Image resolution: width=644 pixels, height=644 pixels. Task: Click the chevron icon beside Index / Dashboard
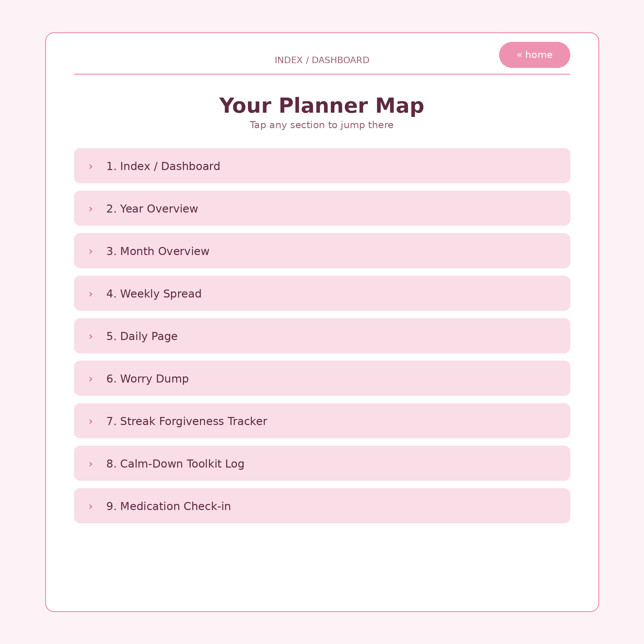pyautogui.click(x=91, y=167)
